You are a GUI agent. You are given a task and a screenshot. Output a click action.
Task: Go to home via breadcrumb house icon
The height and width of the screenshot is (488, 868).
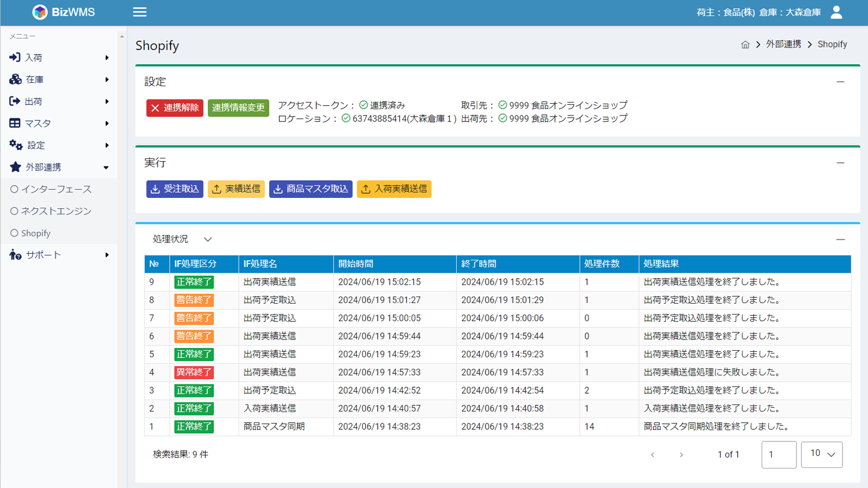745,44
